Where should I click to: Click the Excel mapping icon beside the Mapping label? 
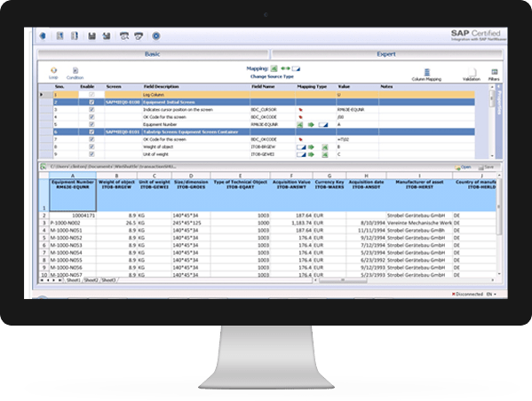(x=274, y=68)
